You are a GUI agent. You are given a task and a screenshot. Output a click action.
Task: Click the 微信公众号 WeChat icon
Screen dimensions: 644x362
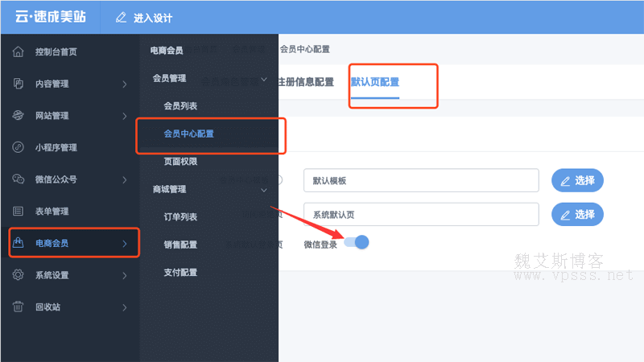[x=18, y=179]
